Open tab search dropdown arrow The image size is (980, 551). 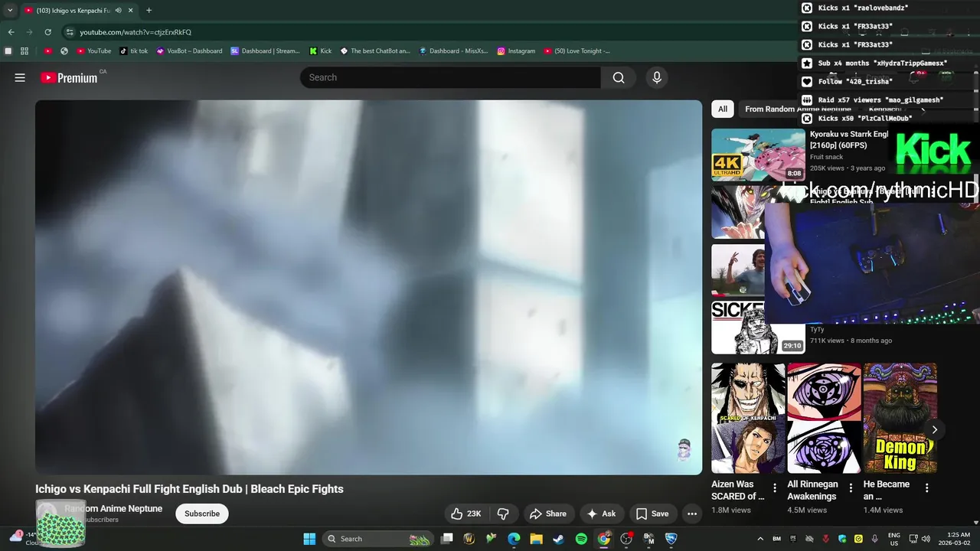pyautogui.click(x=10, y=11)
